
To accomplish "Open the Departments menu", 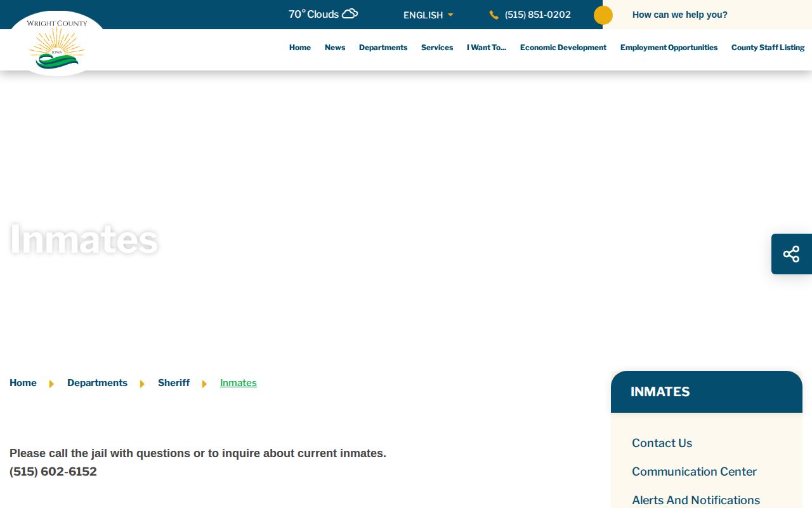I will click(383, 48).
